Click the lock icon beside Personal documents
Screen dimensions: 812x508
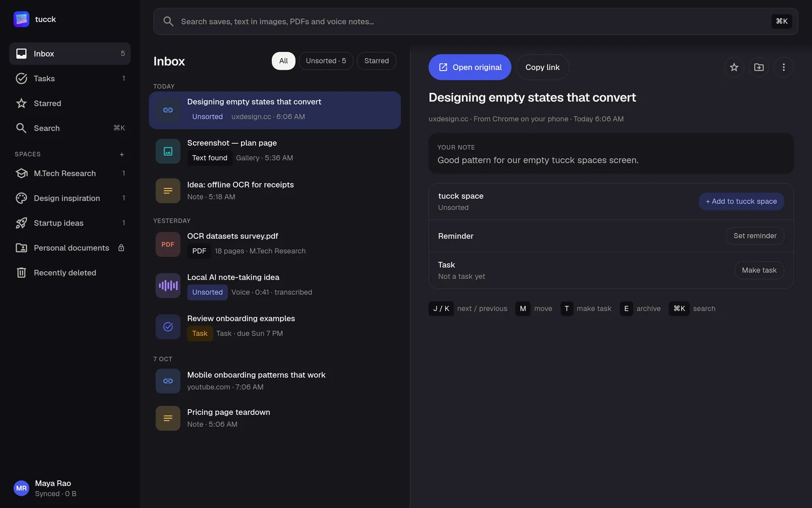121,248
